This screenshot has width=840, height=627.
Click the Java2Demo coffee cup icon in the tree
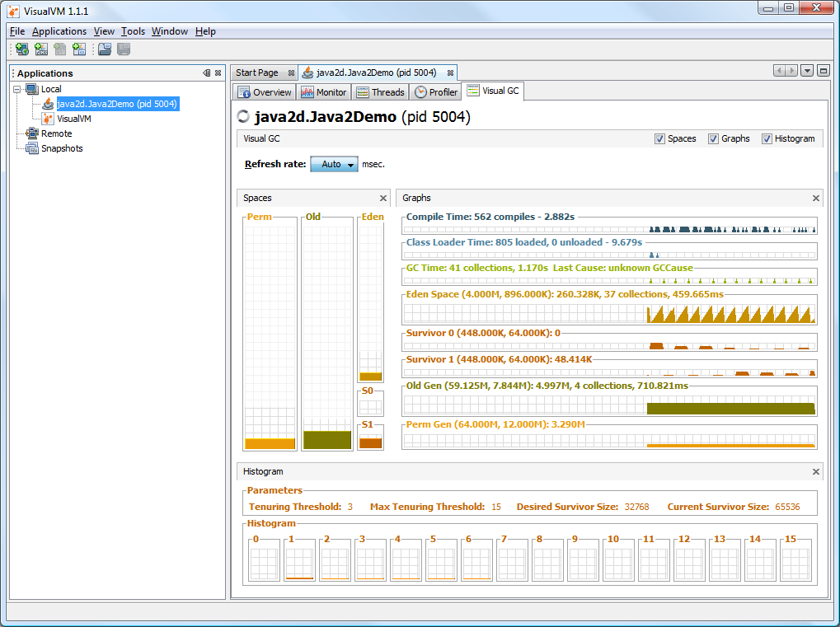[x=48, y=103]
